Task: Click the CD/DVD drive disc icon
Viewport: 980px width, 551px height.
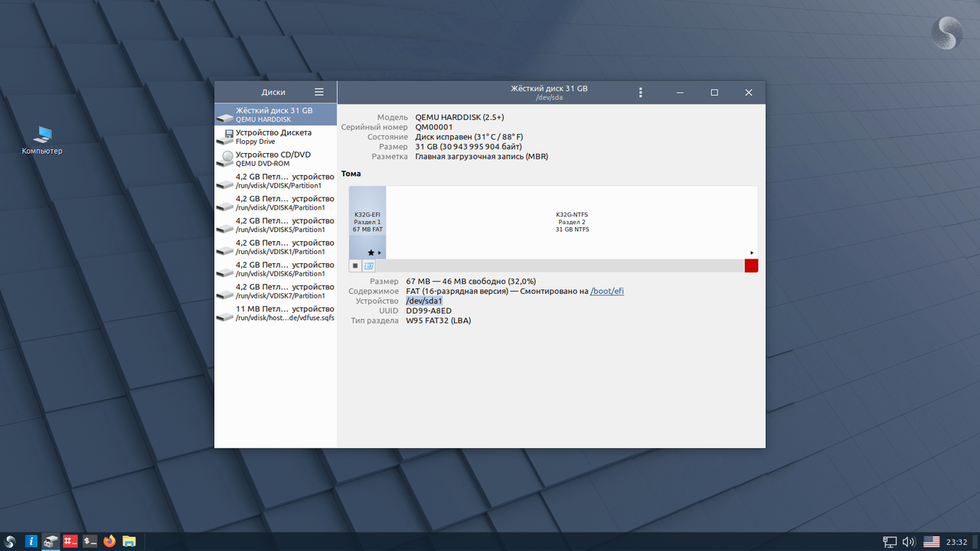Action: 227,159
